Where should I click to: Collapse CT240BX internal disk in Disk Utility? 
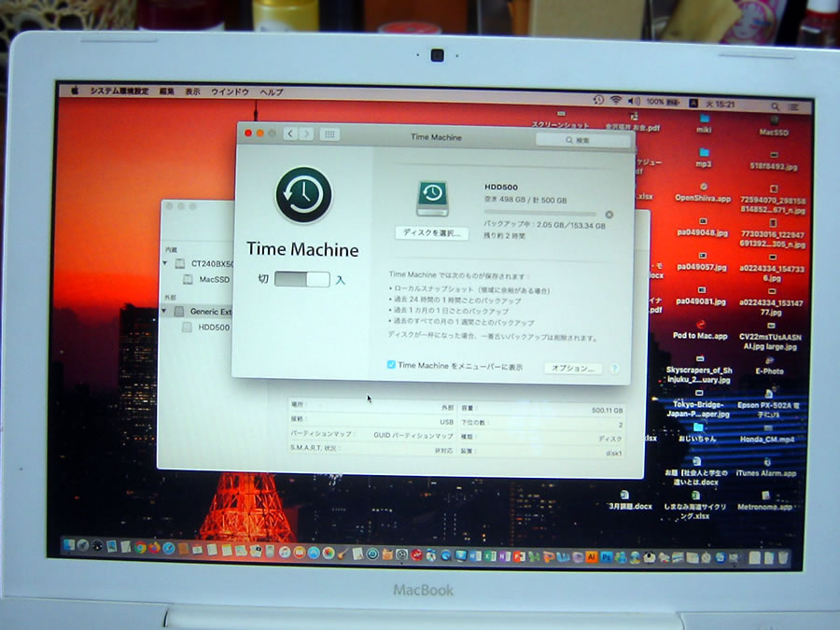165,263
